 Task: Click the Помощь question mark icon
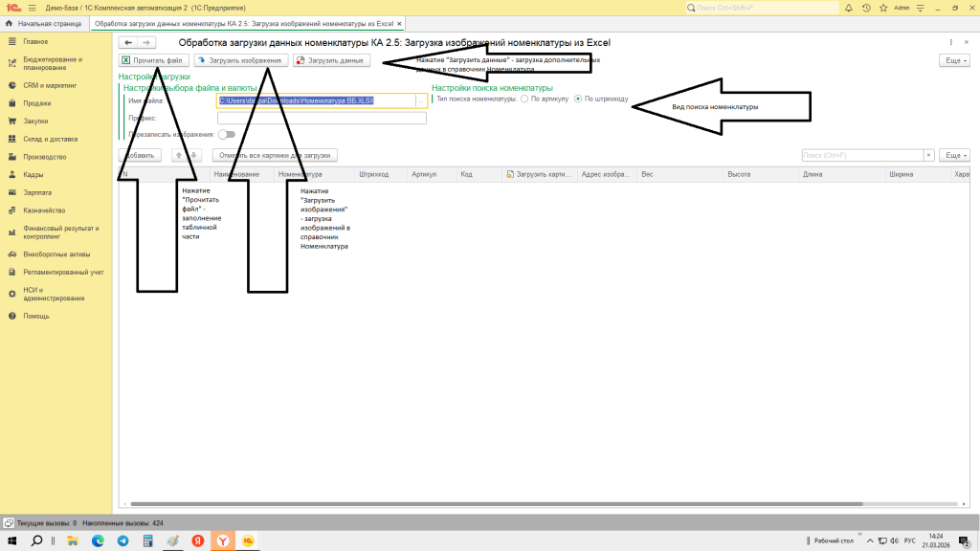click(x=11, y=316)
